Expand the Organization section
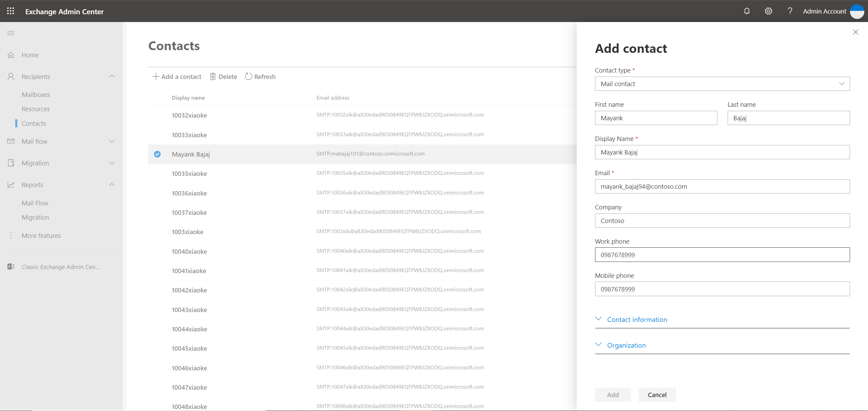 (x=626, y=345)
